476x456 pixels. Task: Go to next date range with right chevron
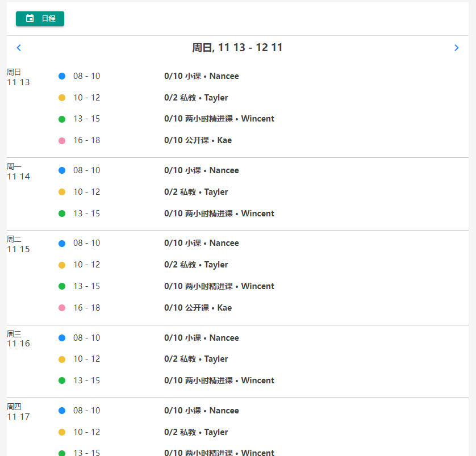[x=456, y=48]
